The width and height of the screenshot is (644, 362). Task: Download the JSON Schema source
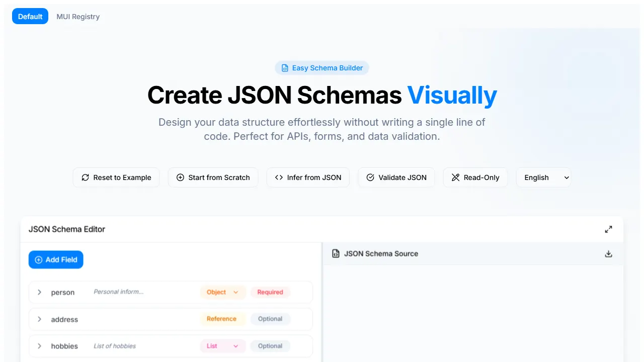click(x=608, y=254)
